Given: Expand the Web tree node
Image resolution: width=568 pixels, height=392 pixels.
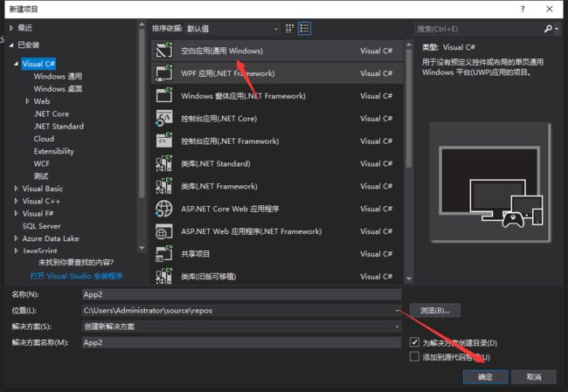Looking at the screenshot, I should coord(27,101).
